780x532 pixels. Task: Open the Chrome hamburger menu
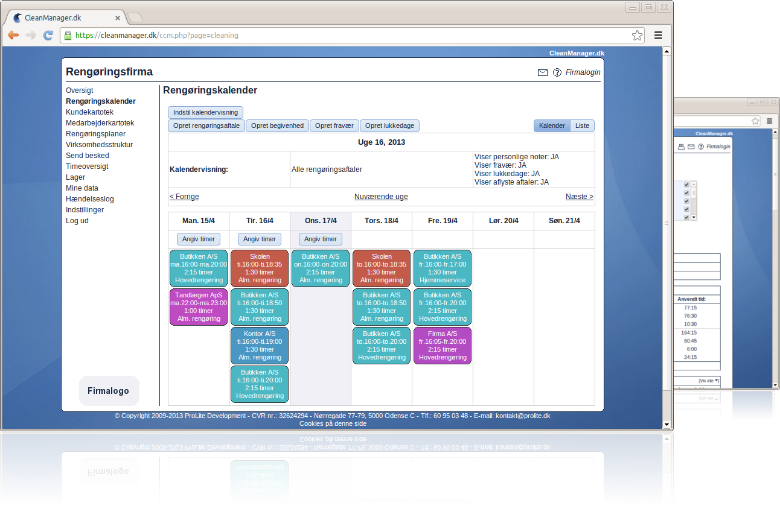(x=659, y=36)
